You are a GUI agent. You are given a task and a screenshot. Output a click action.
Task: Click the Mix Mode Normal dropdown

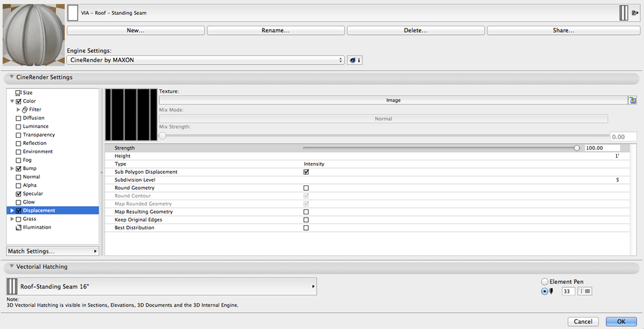point(383,118)
